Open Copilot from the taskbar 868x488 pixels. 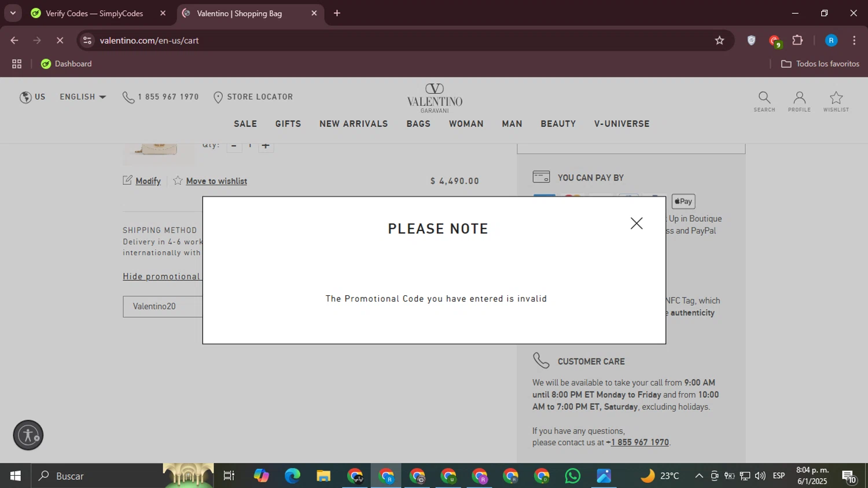coord(261,476)
